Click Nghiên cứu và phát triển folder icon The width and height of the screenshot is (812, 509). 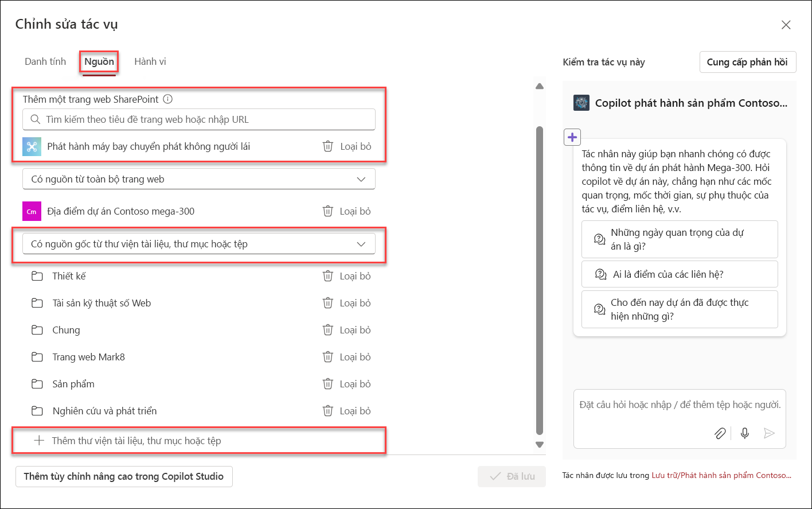(37, 411)
